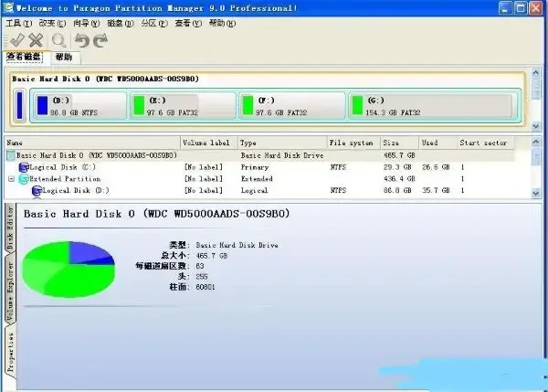Select the Basic Hard Disk 0 list row
The image size is (548, 392).
pos(259,155)
